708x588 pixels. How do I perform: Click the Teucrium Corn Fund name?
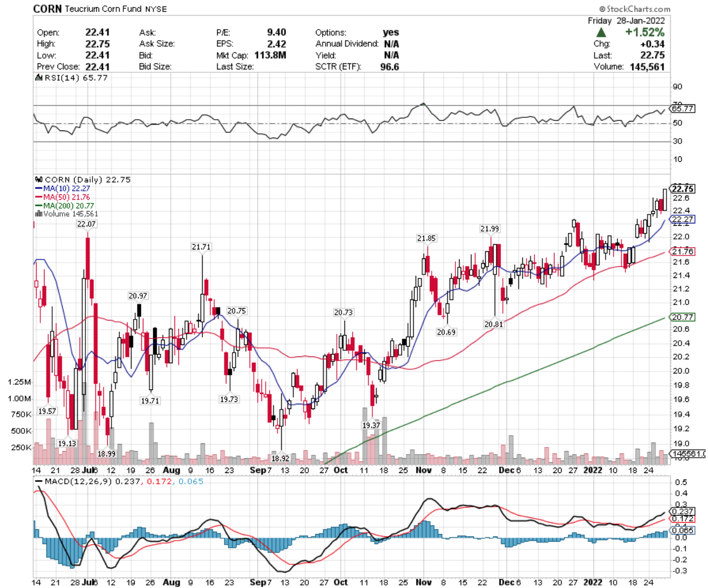(x=103, y=9)
